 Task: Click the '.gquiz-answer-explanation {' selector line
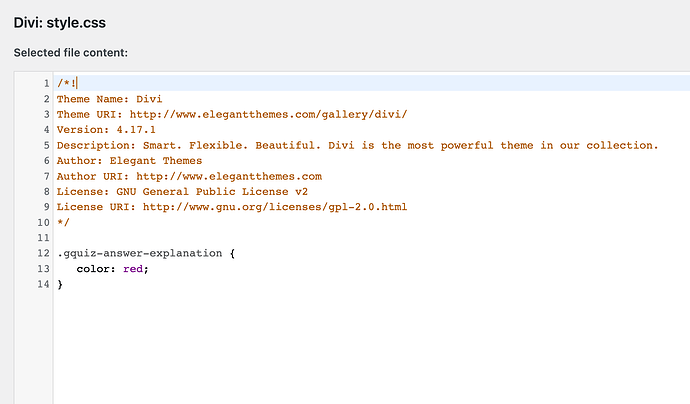[x=146, y=253]
